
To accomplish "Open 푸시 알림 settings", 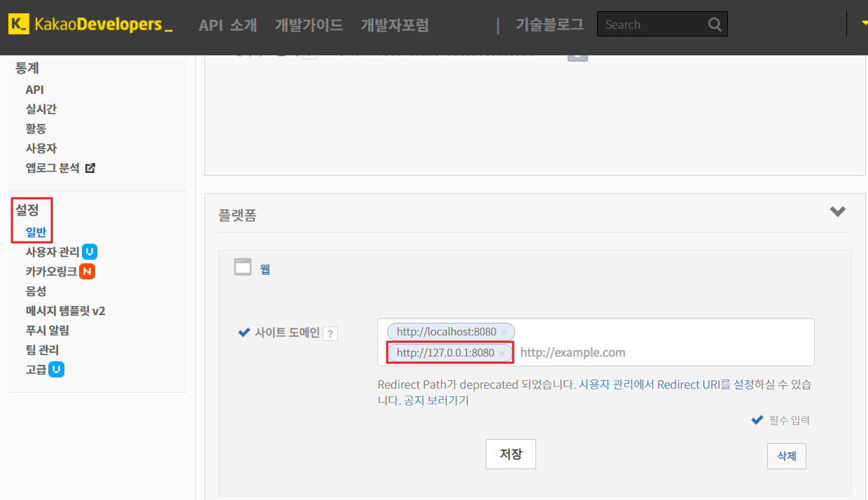I will (x=48, y=330).
